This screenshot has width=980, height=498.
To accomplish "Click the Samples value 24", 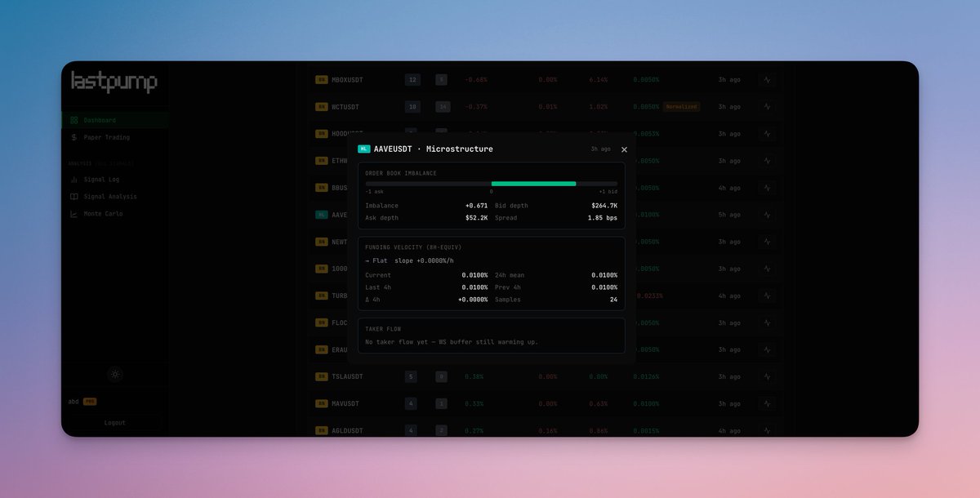I will 613,300.
